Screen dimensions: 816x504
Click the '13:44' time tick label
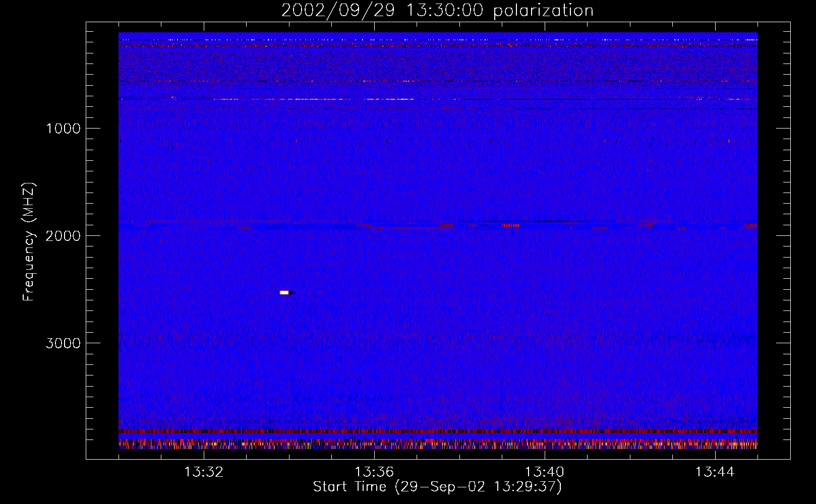[x=715, y=472]
